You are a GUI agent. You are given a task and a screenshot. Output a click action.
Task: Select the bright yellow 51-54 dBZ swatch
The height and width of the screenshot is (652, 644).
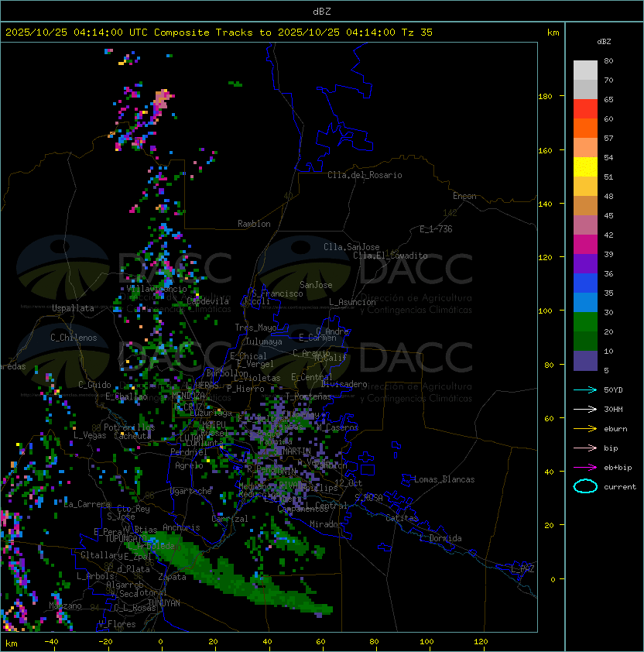point(585,166)
